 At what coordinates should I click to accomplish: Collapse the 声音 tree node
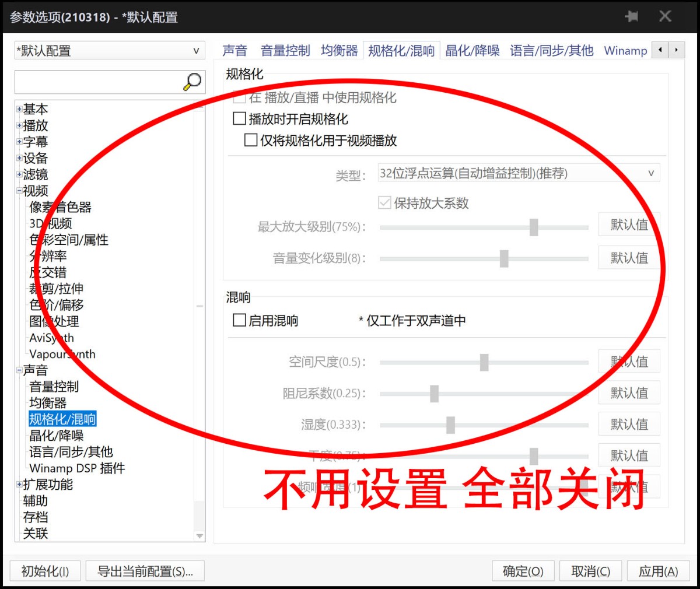pos(19,370)
